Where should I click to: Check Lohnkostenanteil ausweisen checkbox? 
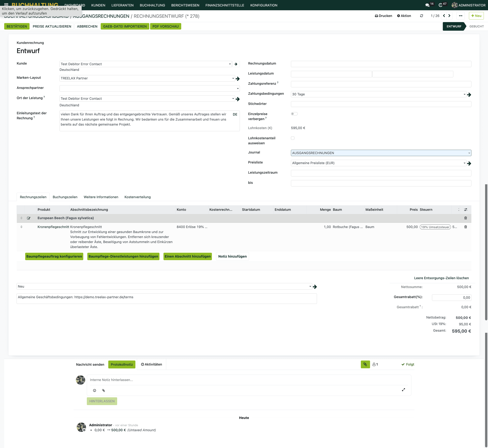[293, 138]
